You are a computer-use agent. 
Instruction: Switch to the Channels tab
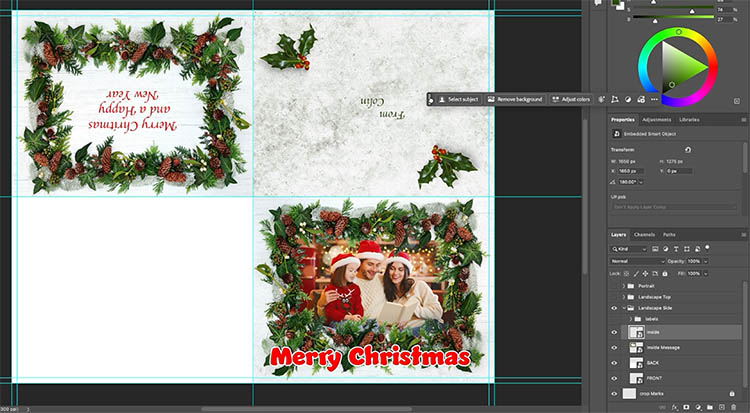point(645,234)
